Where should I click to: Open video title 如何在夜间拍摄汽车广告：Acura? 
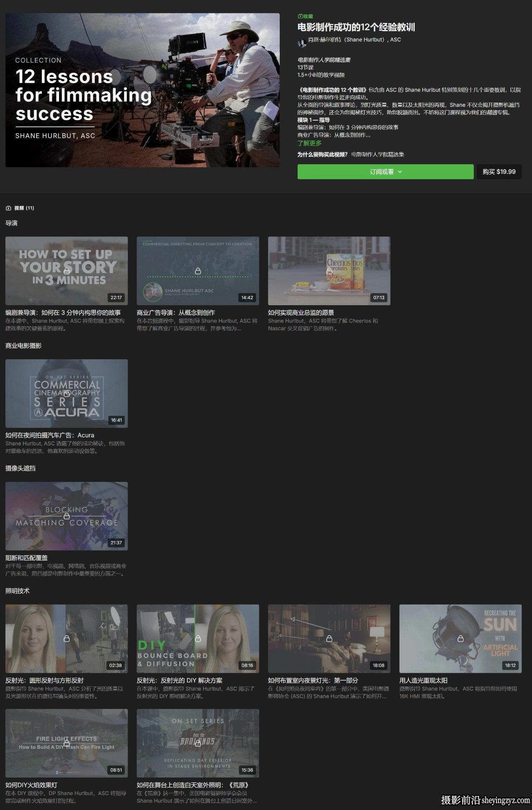tap(50, 435)
